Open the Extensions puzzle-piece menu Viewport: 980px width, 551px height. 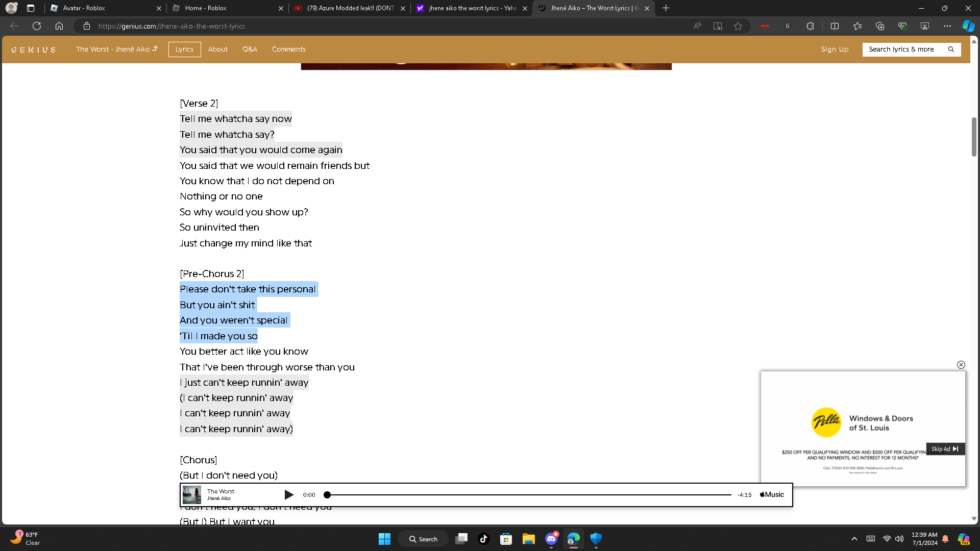point(810,26)
